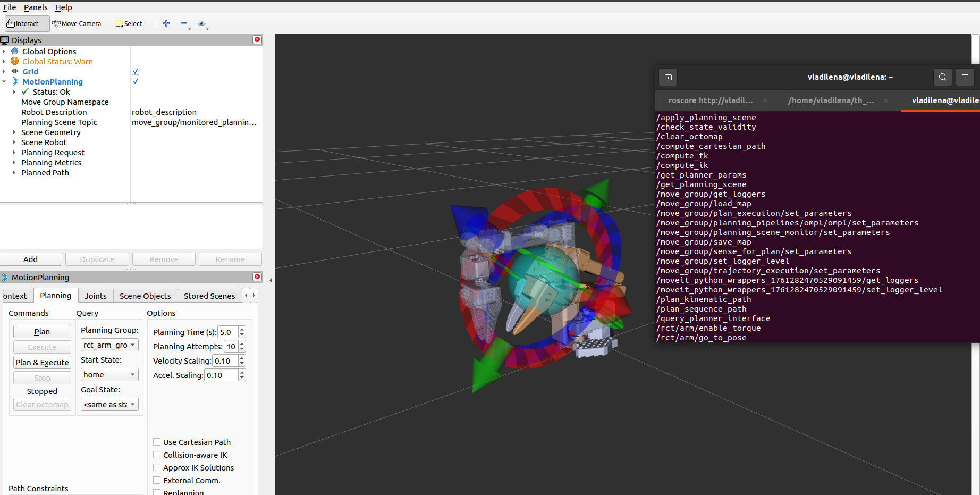Open the Start State dropdown
The image size is (980, 495).
click(x=109, y=375)
